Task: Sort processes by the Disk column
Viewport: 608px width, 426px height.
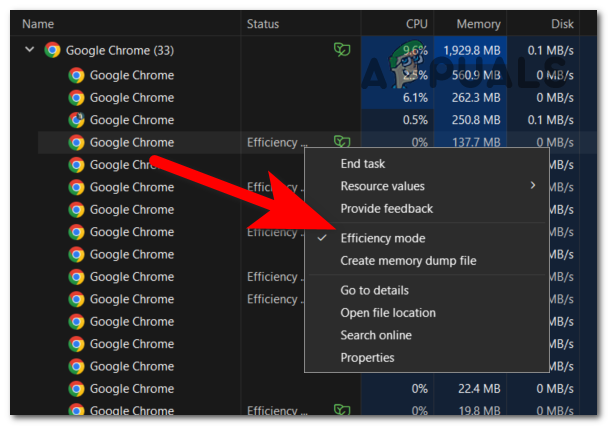Action: tap(562, 24)
